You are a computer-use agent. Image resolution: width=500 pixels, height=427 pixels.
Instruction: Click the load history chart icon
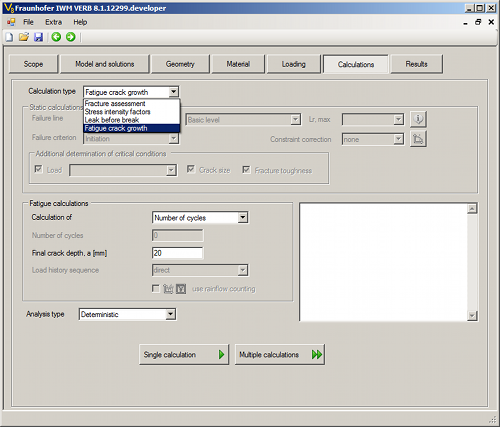pyautogui.click(x=168, y=289)
